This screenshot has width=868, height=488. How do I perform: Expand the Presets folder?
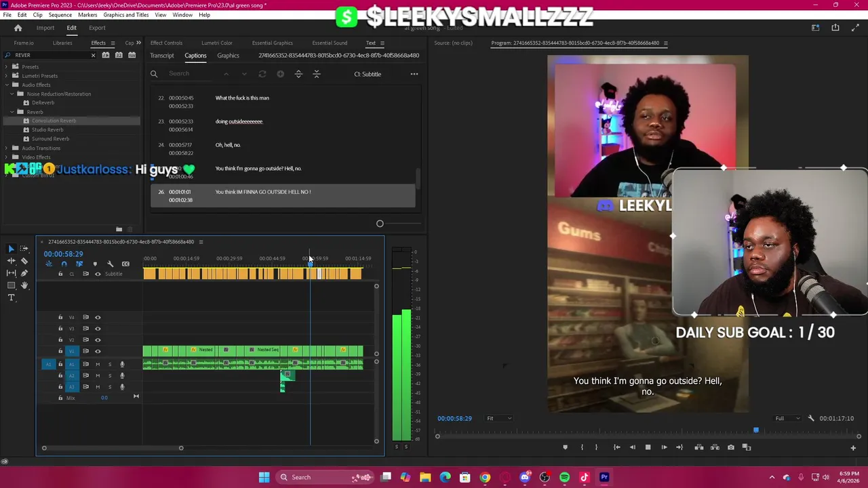[x=7, y=66]
